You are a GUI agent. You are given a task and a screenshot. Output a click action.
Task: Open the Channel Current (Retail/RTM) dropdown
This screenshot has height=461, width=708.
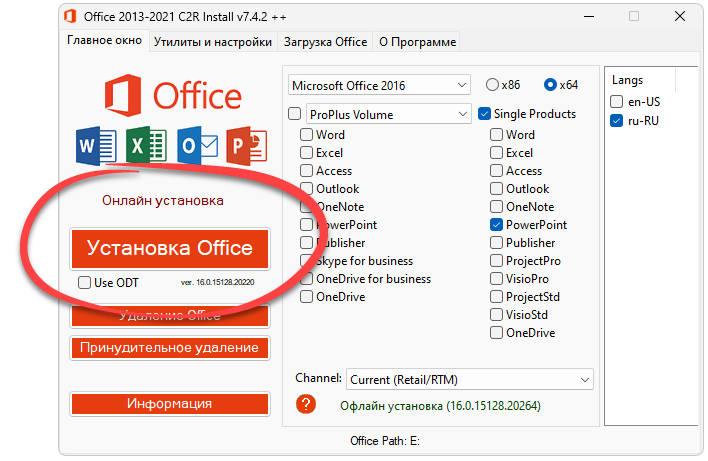click(x=470, y=379)
